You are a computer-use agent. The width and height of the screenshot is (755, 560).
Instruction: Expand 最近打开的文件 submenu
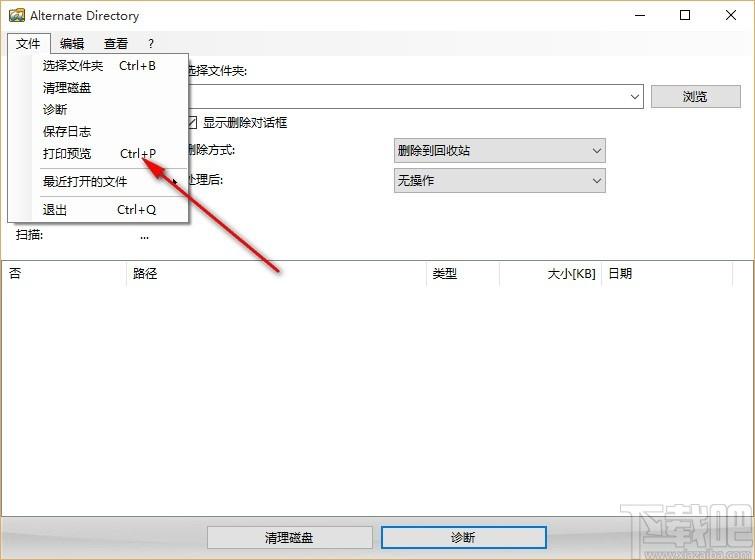click(x=99, y=182)
